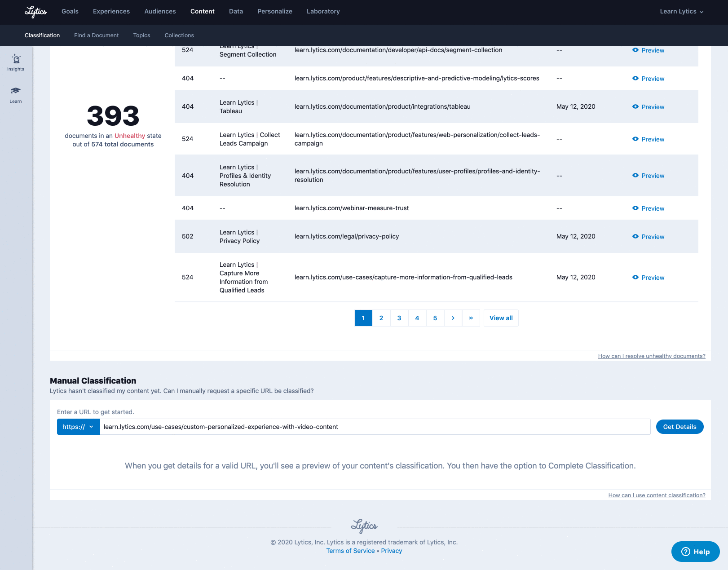Preview the lytics-scores document
The height and width of the screenshot is (570, 728).
point(648,79)
